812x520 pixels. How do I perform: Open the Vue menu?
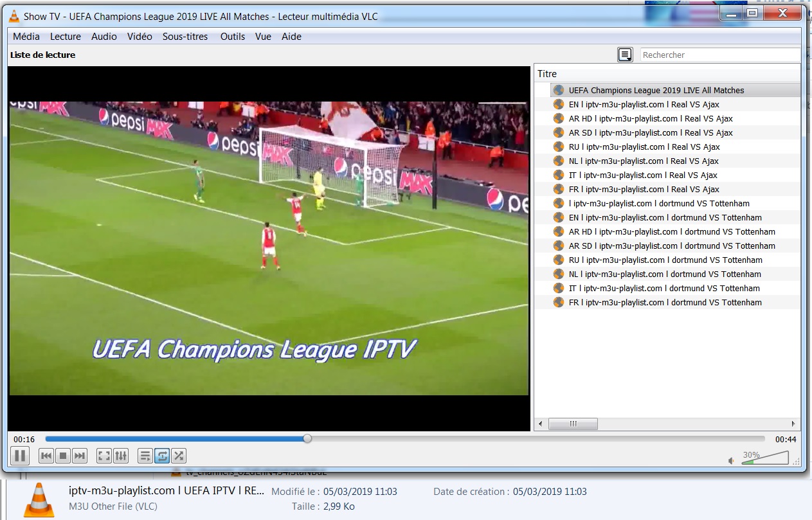coord(263,37)
